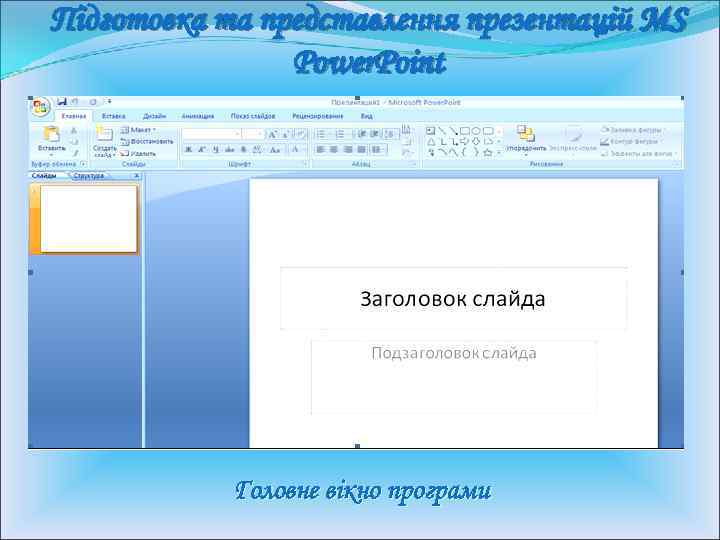
Task: Click the bulleted list icon
Action: pos(322,134)
